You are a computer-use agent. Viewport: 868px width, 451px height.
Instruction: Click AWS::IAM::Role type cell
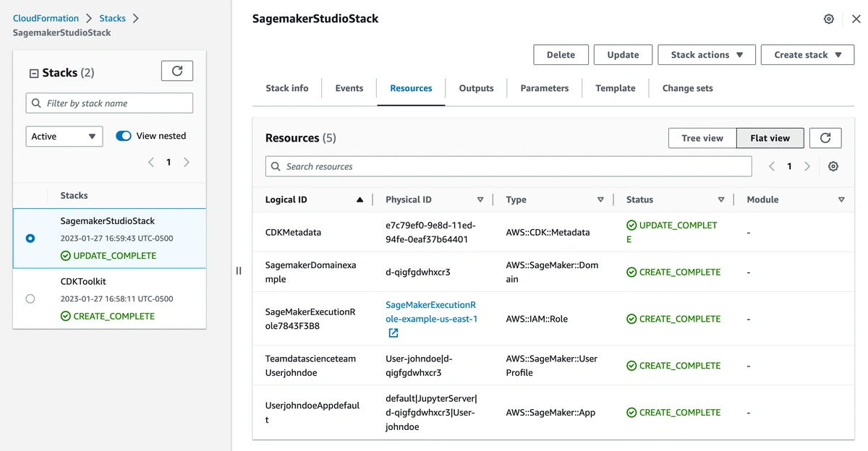click(x=537, y=319)
